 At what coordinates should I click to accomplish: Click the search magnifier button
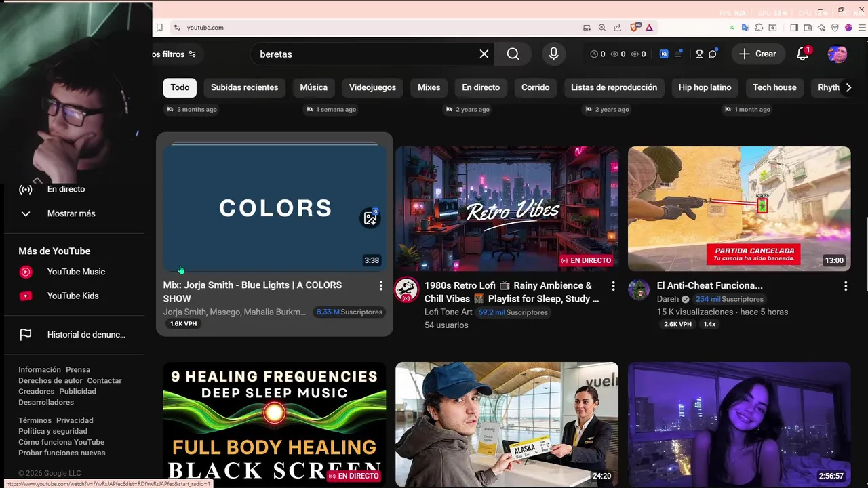[513, 54]
